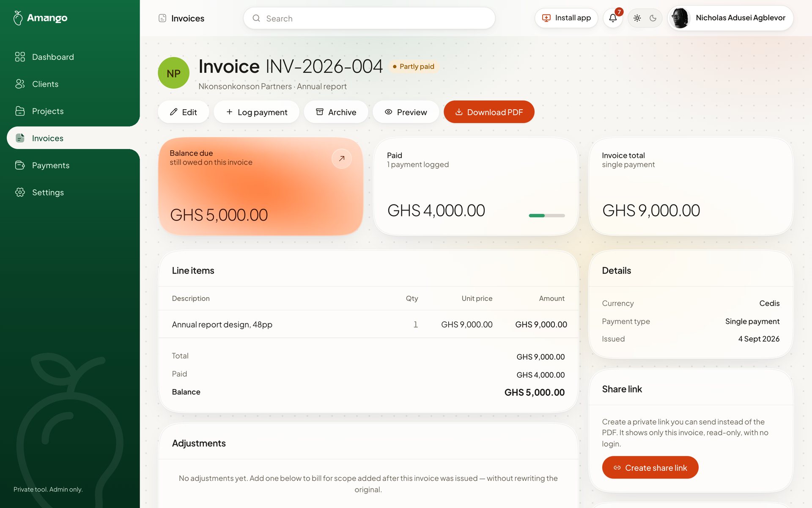This screenshot has height=508, width=812.
Task: Download the invoice PDF
Action: point(489,112)
